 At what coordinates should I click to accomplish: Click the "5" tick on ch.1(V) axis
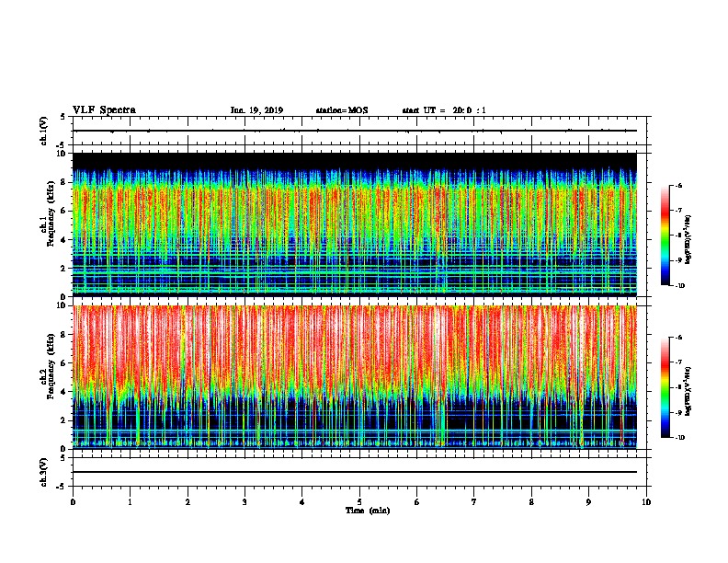click(63, 117)
